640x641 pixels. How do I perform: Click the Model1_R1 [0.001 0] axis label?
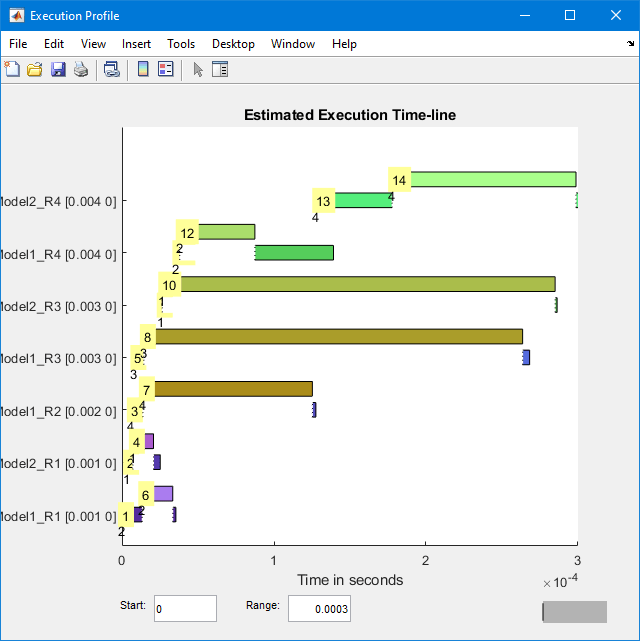[58, 516]
